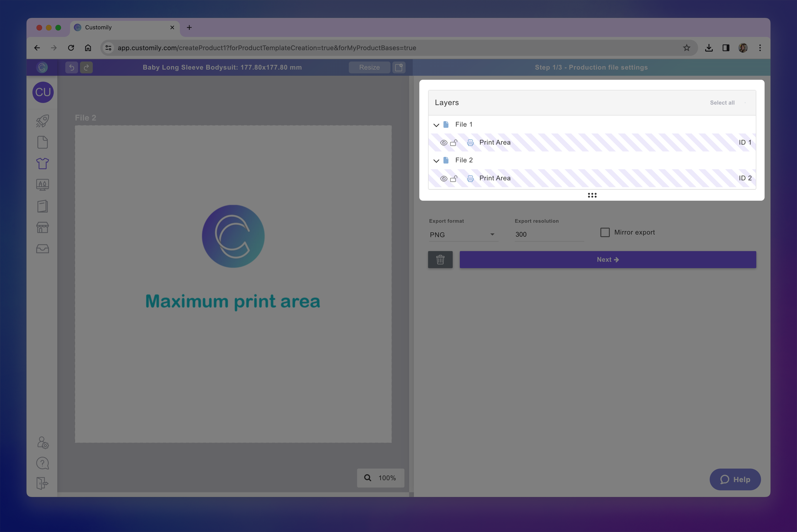Image resolution: width=797 pixels, height=532 pixels.
Task: Click the trash delete button
Action: (440, 260)
